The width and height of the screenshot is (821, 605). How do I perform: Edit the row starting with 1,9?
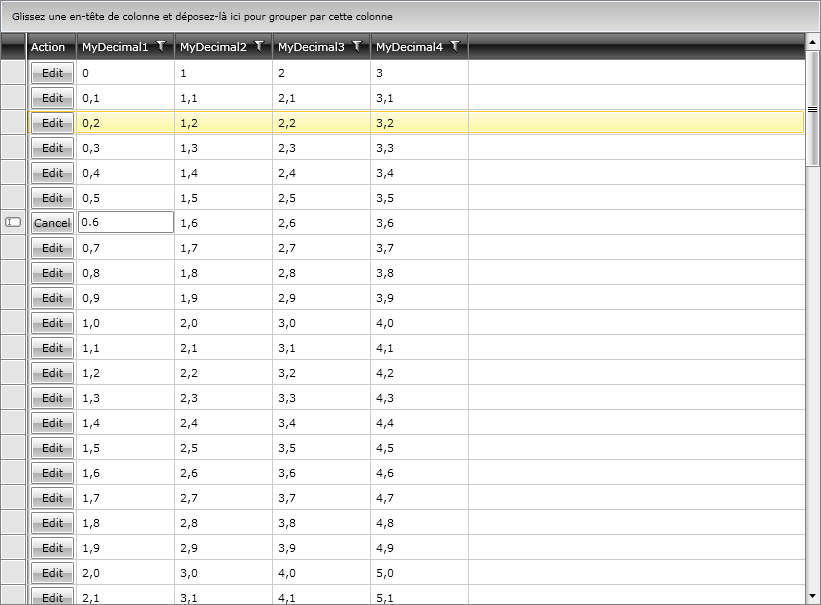tap(52, 548)
